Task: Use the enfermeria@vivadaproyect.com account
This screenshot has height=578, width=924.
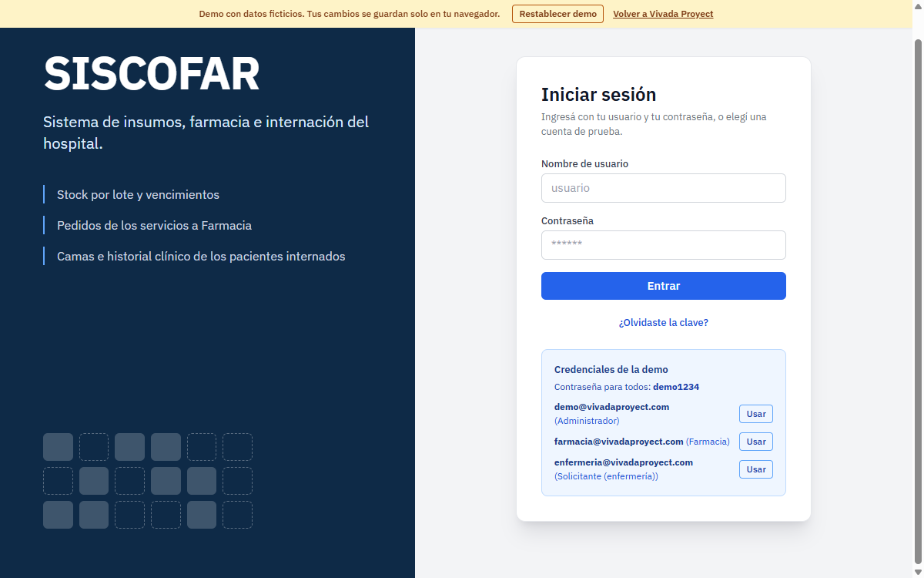Action: 756,469
